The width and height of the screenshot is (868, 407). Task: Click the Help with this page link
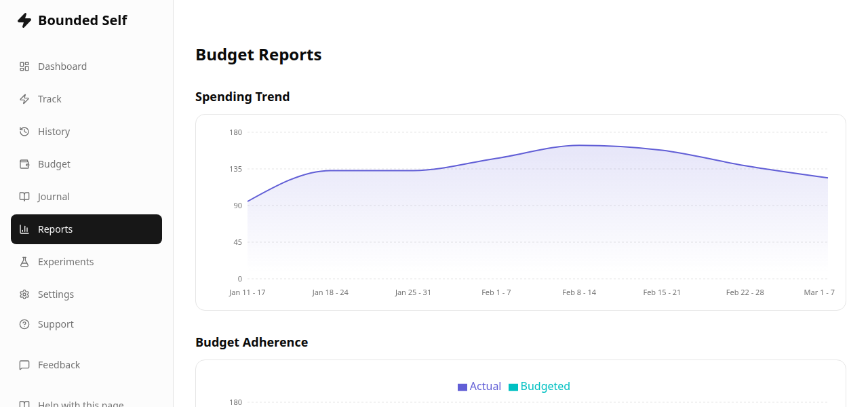81,404
